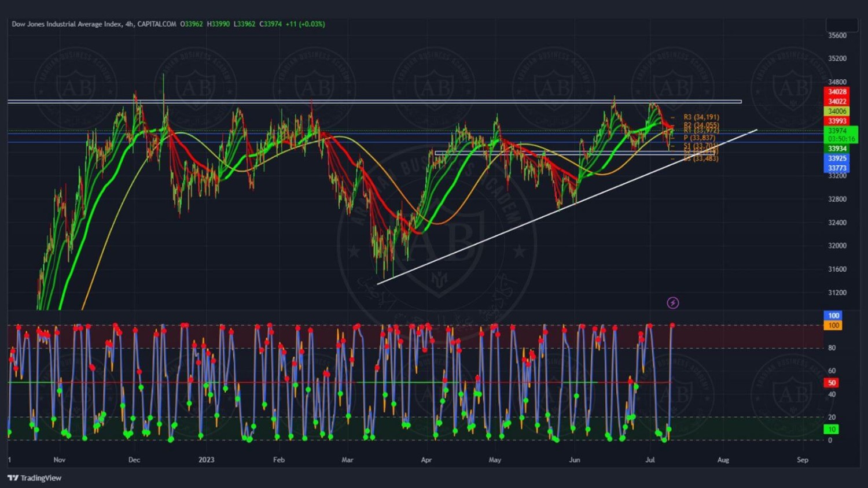The width and height of the screenshot is (868, 488).
Task: Click the Feb label on time axis
Action: (x=279, y=460)
